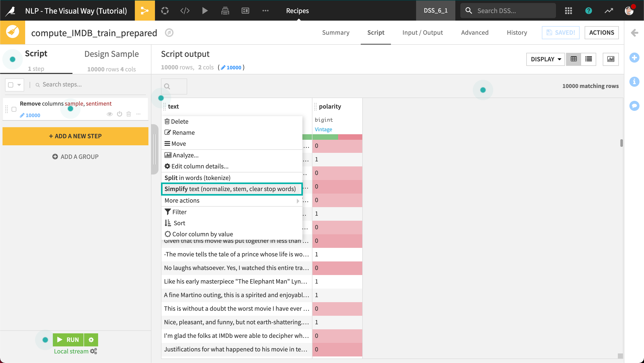The image size is (644, 363).
Task: Open the discussions chat bubble icon
Action: coord(634,106)
